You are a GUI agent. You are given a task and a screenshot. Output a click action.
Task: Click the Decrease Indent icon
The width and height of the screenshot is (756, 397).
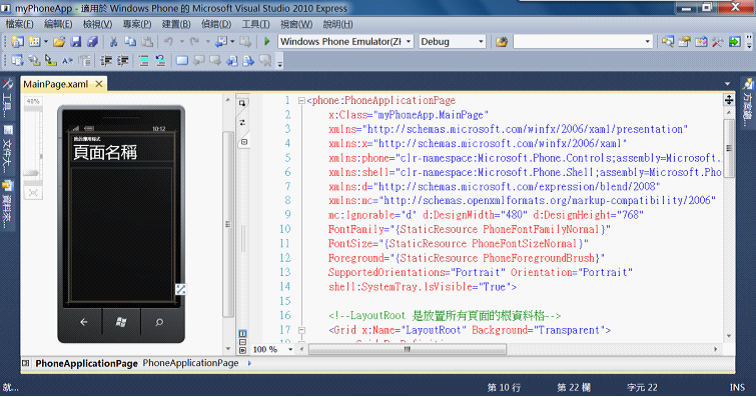106,61
